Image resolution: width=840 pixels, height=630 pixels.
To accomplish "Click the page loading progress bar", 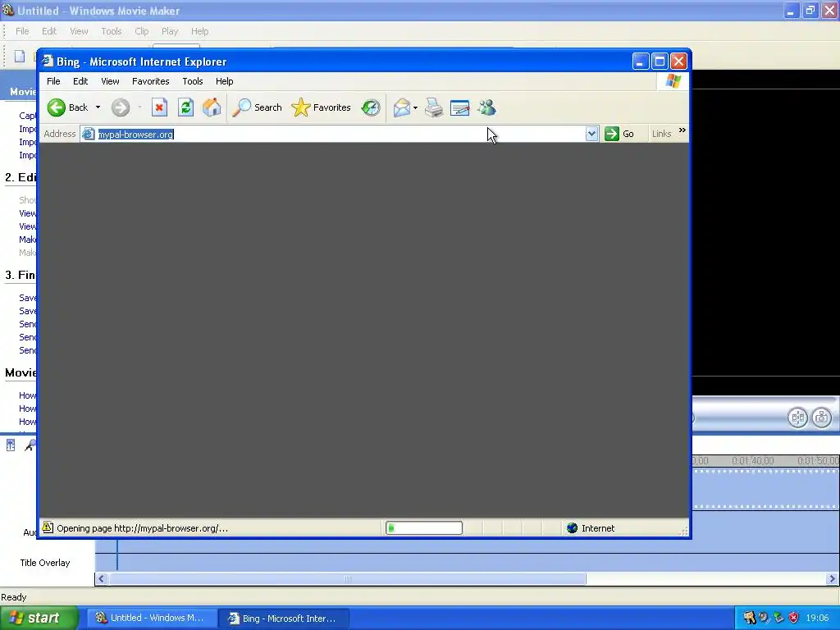I will coord(424,528).
